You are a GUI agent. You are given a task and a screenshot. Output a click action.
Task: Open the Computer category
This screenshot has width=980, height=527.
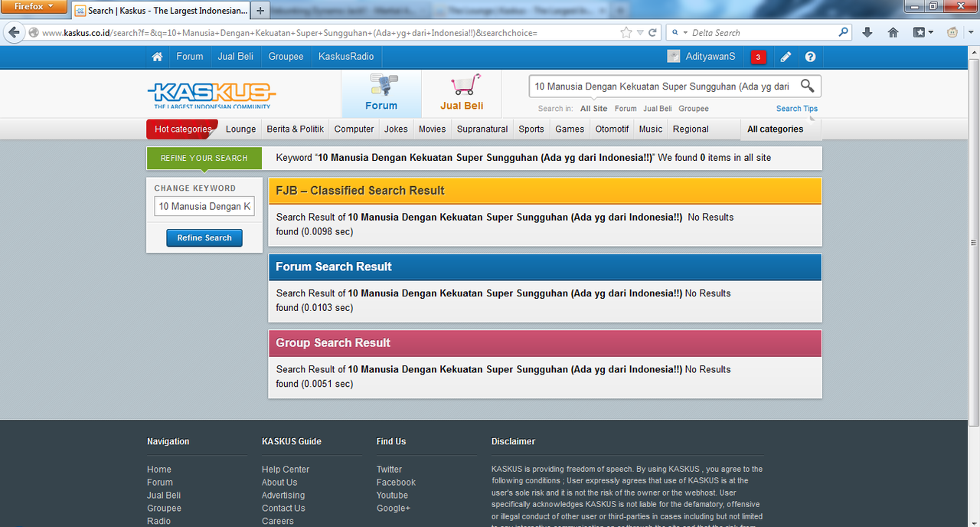tap(354, 129)
